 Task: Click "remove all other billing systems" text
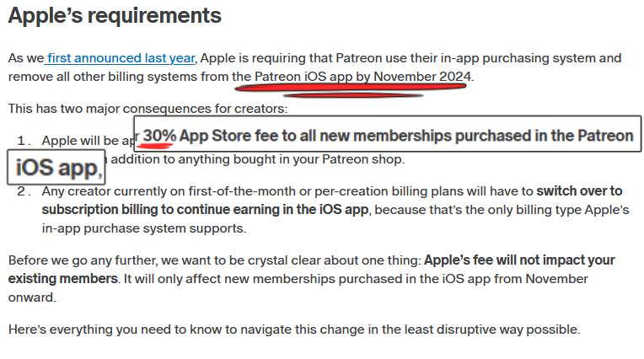tap(110, 77)
